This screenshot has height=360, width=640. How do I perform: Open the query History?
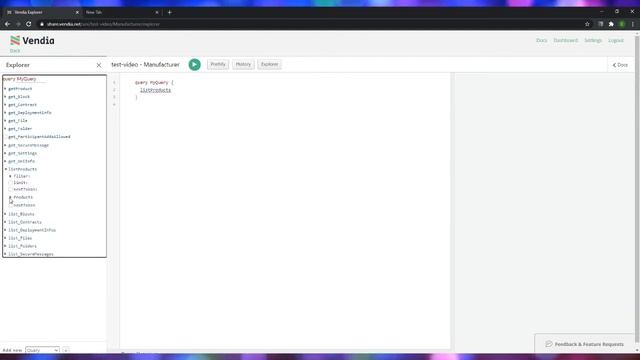[x=243, y=64]
